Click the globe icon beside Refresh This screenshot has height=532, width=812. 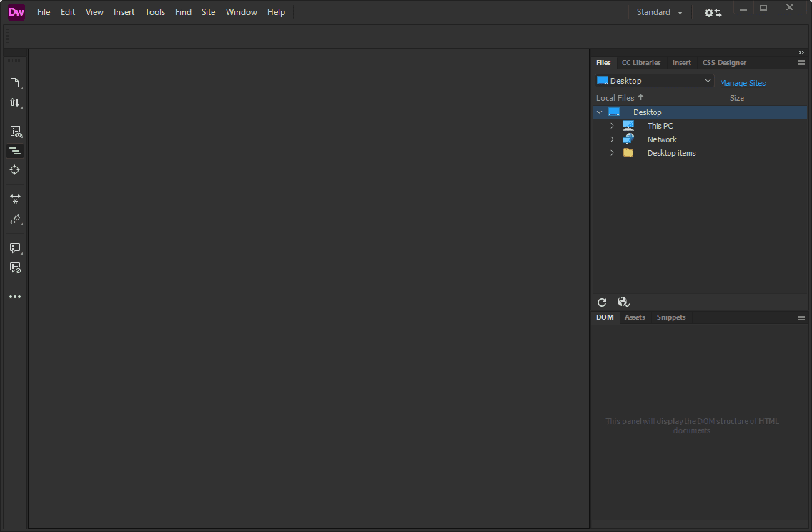(623, 302)
